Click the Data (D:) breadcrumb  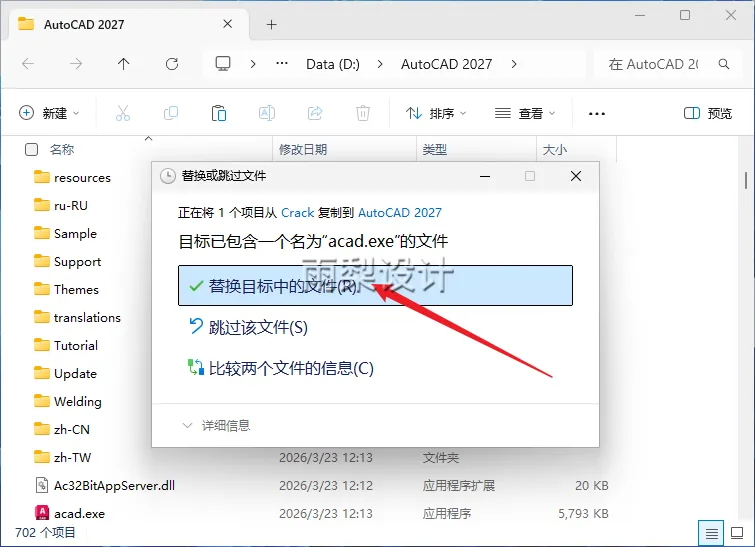(333, 64)
